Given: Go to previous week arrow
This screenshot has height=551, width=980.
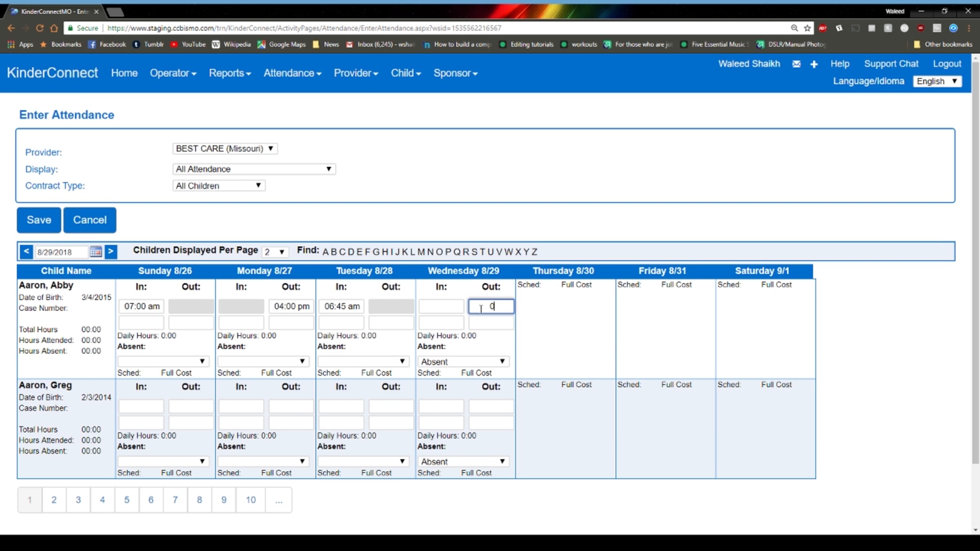Looking at the screenshot, I should pos(26,251).
